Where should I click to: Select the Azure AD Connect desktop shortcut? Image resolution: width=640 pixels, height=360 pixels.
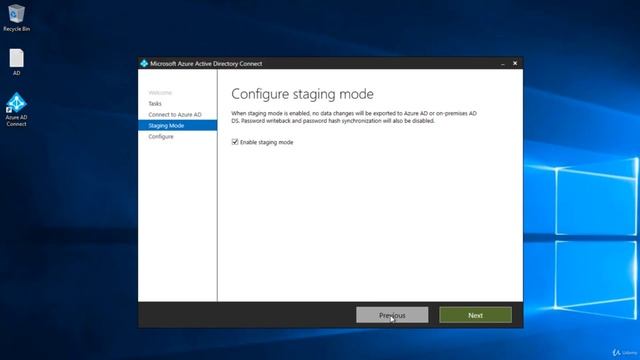(x=16, y=109)
